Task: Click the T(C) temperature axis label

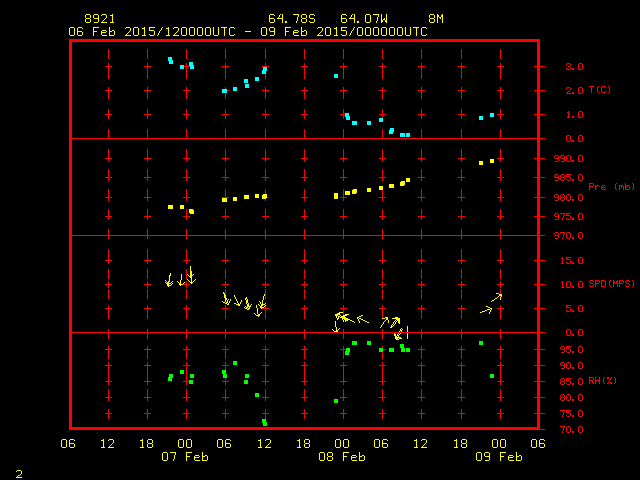Action: (599, 90)
